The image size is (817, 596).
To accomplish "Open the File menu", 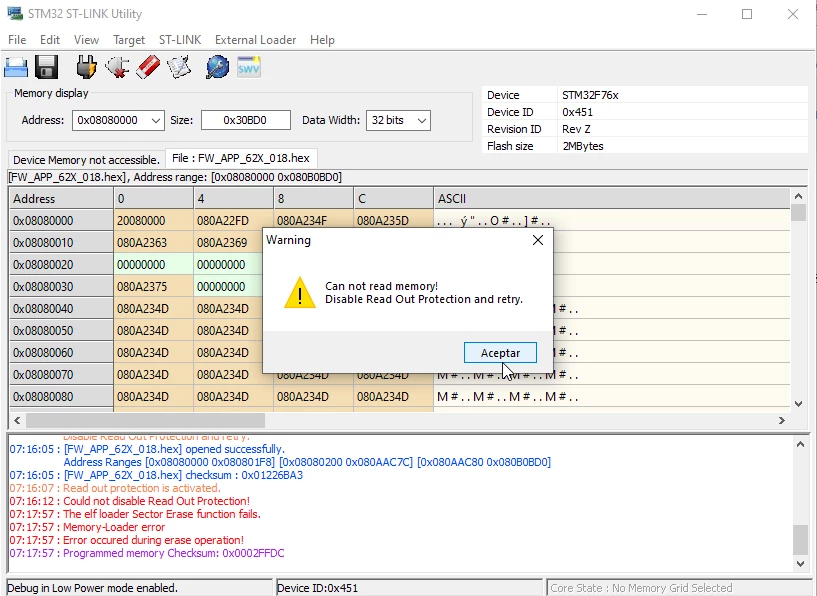I will coord(17,40).
